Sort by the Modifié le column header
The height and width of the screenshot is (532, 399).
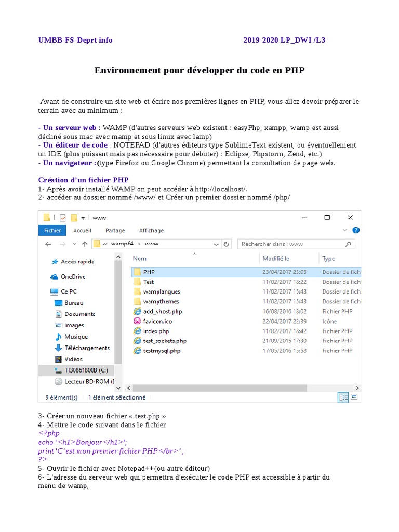coord(275,259)
